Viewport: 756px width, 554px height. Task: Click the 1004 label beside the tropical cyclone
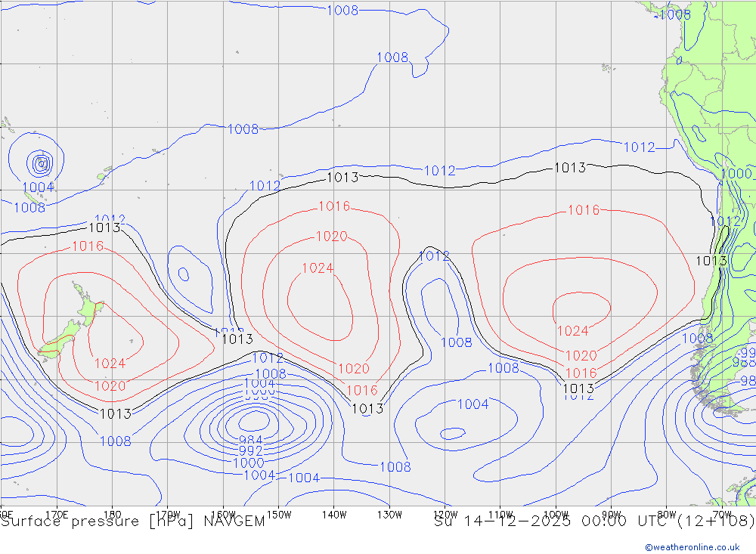38,187
